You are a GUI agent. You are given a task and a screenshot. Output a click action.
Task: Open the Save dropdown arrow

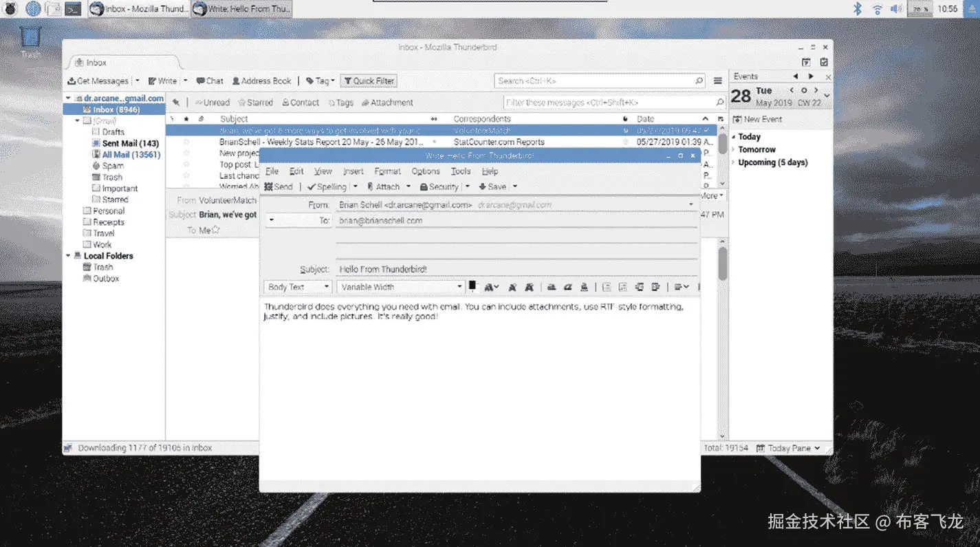[515, 186]
